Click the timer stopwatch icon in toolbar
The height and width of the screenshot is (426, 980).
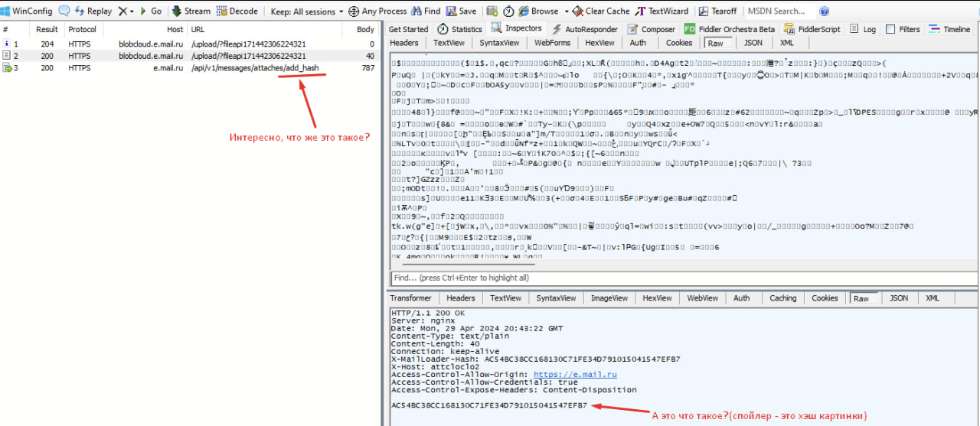coord(508,11)
